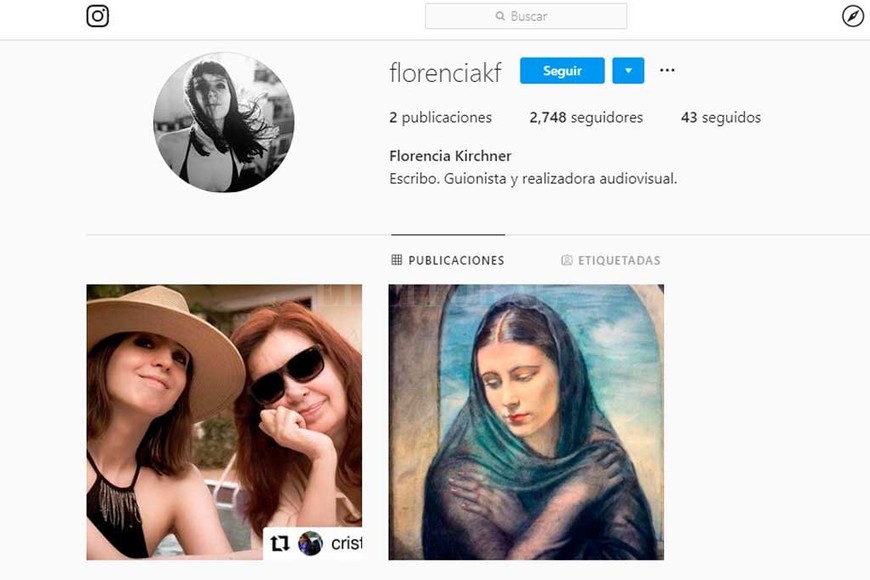The height and width of the screenshot is (580, 870).
Task: View the 43 seguidos list
Action: click(x=721, y=117)
